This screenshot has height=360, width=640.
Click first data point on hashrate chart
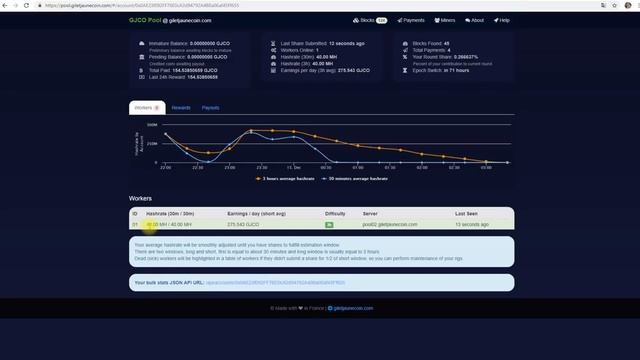(x=165, y=134)
